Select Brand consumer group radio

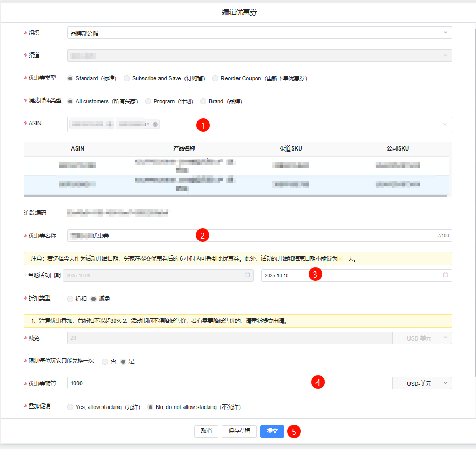[203, 102]
